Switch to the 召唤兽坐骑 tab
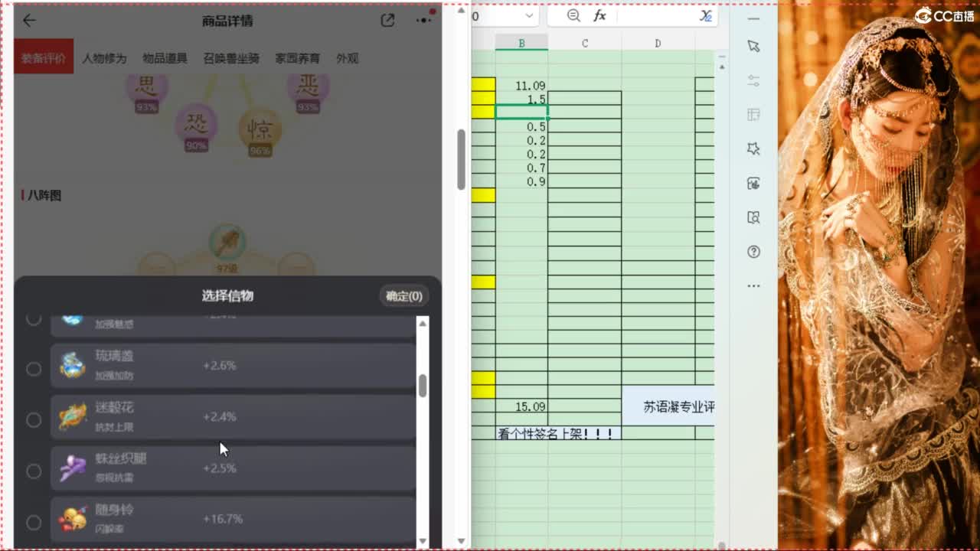This screenshot has width=980, height=551. coord(231,58)
